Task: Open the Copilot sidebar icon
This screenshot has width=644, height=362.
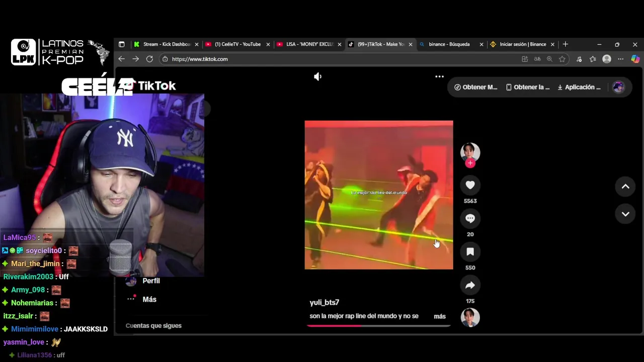Action: [x=635, y=59]
